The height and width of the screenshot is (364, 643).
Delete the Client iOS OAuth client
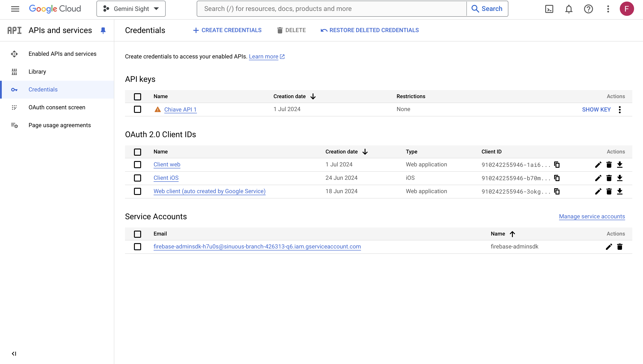click(609, 178)
